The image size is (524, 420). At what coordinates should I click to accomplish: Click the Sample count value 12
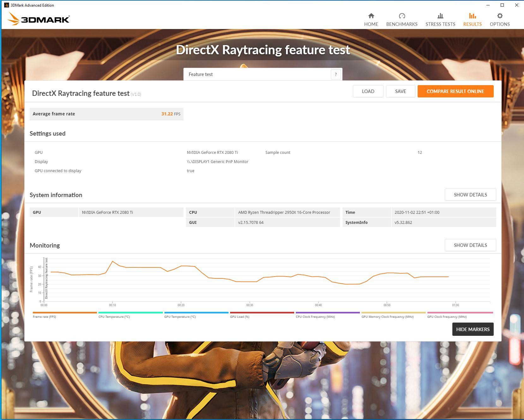click(420, 152)
